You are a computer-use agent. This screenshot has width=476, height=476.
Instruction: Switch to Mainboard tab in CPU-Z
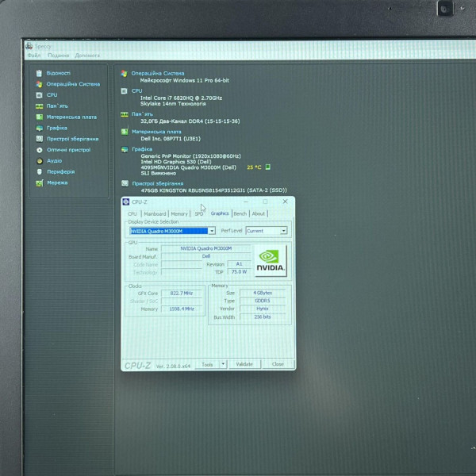[155, 213]
